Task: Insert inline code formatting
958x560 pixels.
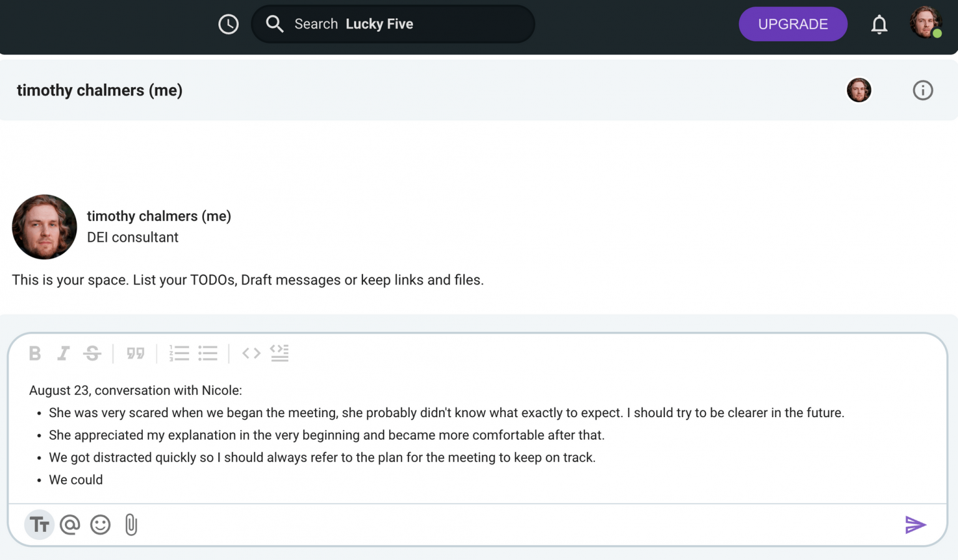Action: click(251, 354)
